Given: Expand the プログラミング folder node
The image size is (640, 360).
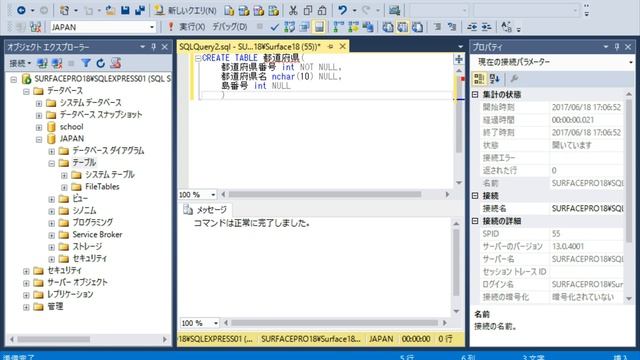Looking at the screenshot, I should [51, 223].
